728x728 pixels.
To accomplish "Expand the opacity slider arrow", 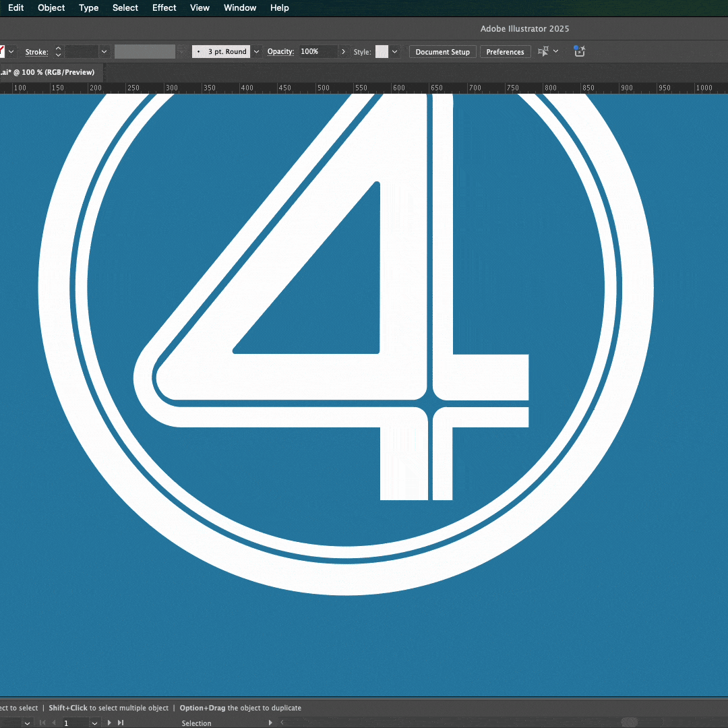I will pos(344,51).
